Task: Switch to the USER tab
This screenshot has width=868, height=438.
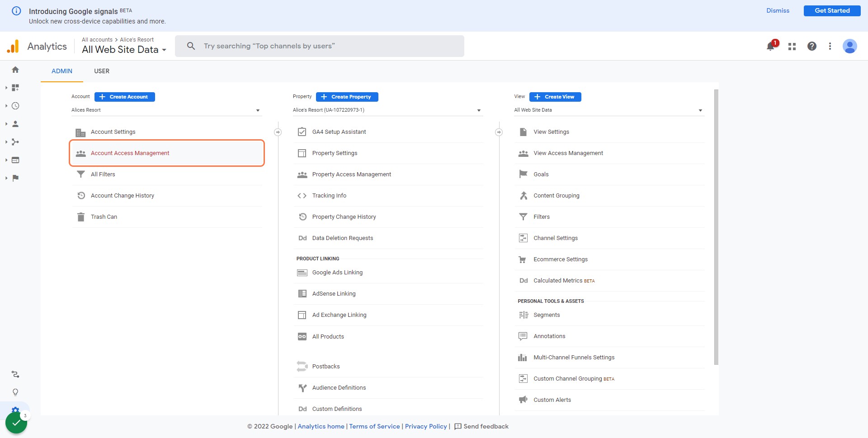Action: pos(102,71)
